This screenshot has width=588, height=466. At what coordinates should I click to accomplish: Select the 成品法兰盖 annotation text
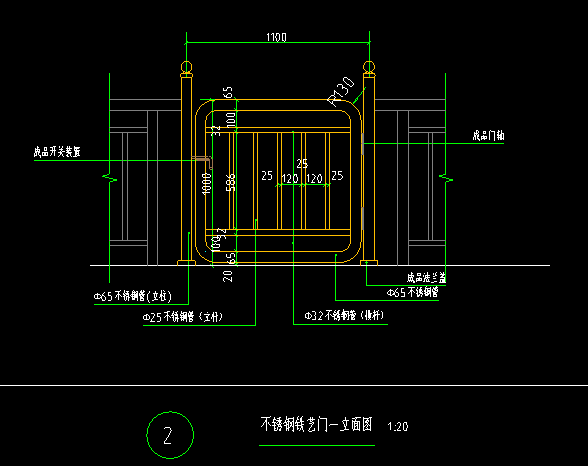pos(426,278)
